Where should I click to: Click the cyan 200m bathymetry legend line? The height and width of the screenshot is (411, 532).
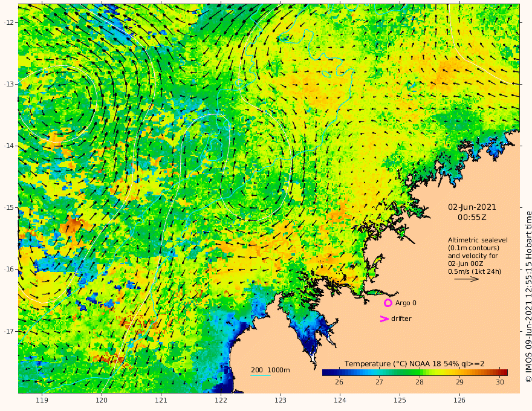[x=261, y=375]
